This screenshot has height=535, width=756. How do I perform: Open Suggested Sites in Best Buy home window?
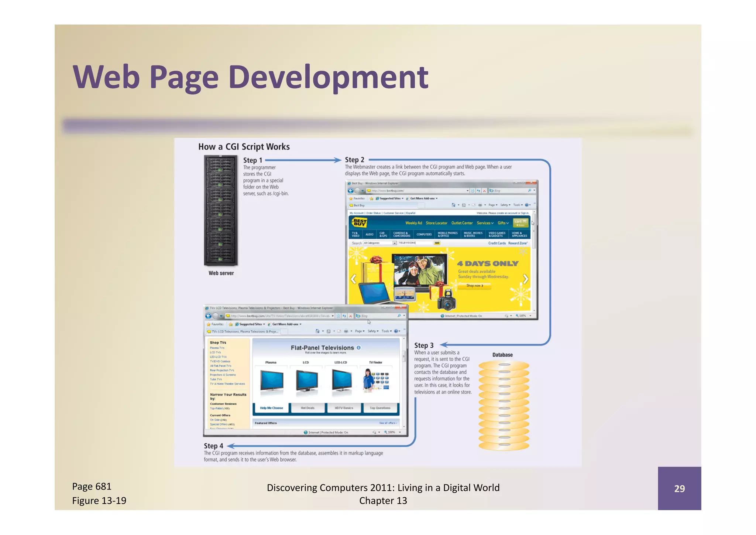(x=389, y=198)
